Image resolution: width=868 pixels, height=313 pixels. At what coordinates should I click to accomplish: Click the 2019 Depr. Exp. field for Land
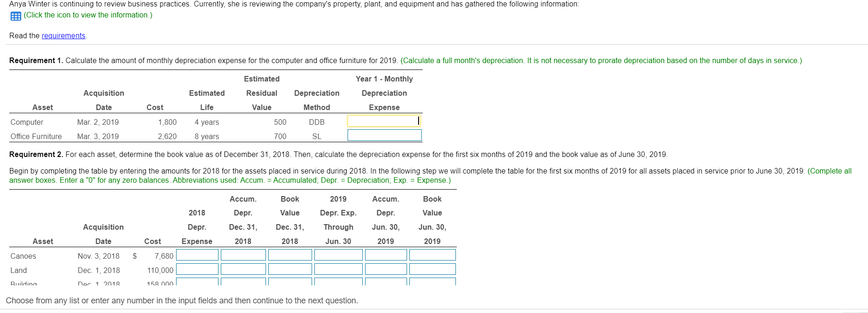point(338,269)
